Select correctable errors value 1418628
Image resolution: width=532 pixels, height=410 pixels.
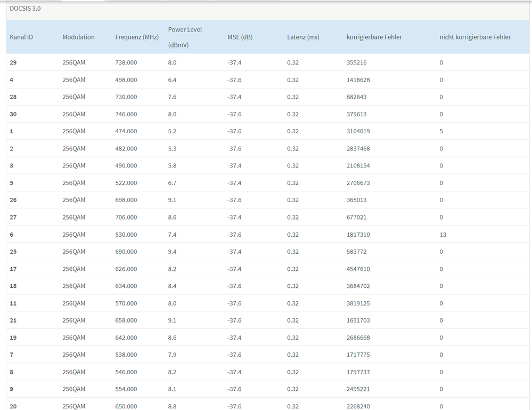point(358,80)
